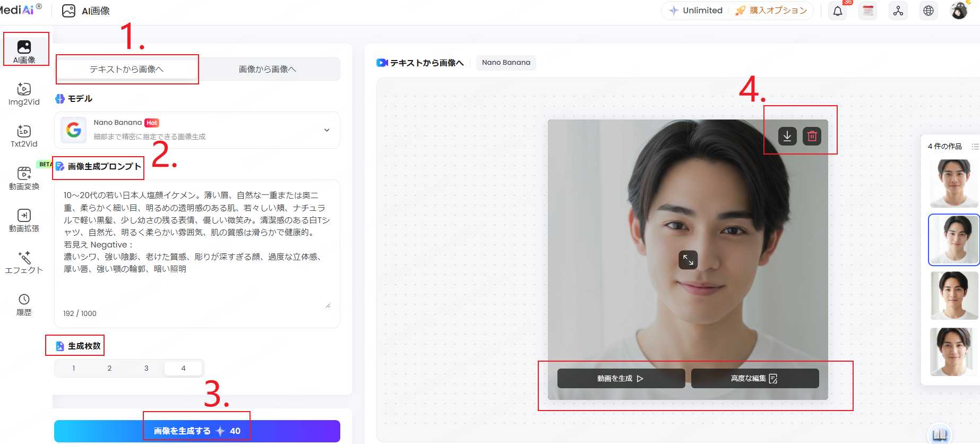Click the 生成枚数 heading
The width and height of the screenshot is (980, 444).
(x=84, y=346)
